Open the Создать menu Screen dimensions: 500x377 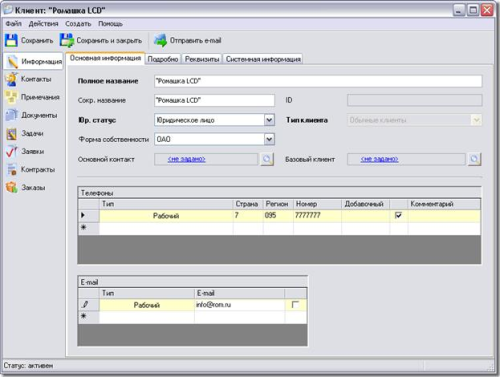(x=78, y=24)
